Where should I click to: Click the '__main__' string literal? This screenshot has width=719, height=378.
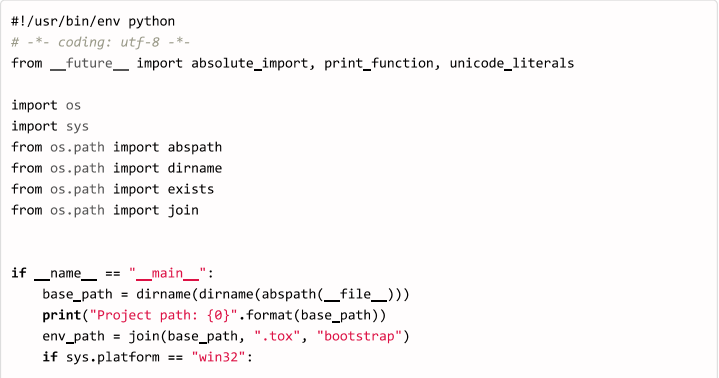tap(167, 273)
